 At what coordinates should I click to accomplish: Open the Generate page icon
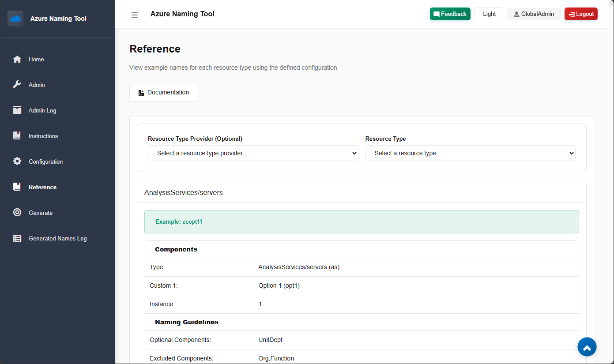coord(17,213)
